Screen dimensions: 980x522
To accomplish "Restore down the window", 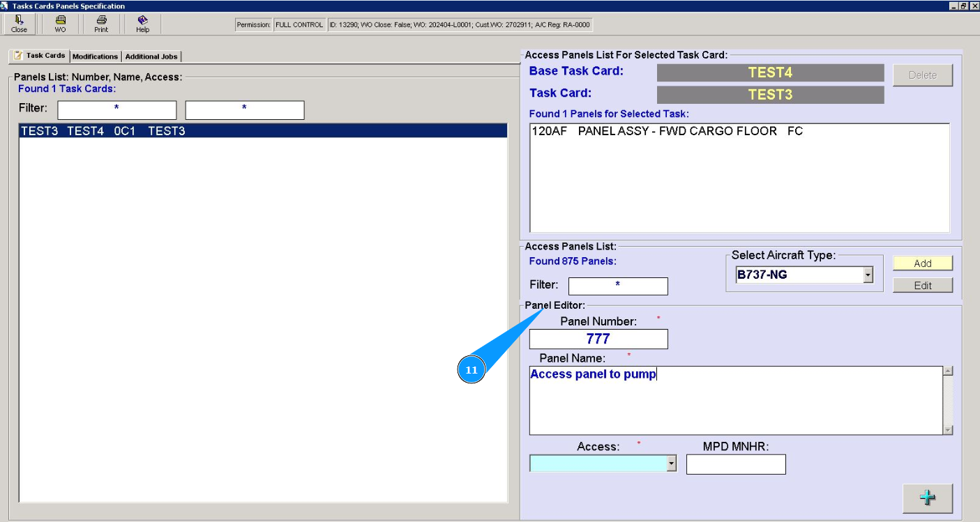I will click(x=963, y=6).
